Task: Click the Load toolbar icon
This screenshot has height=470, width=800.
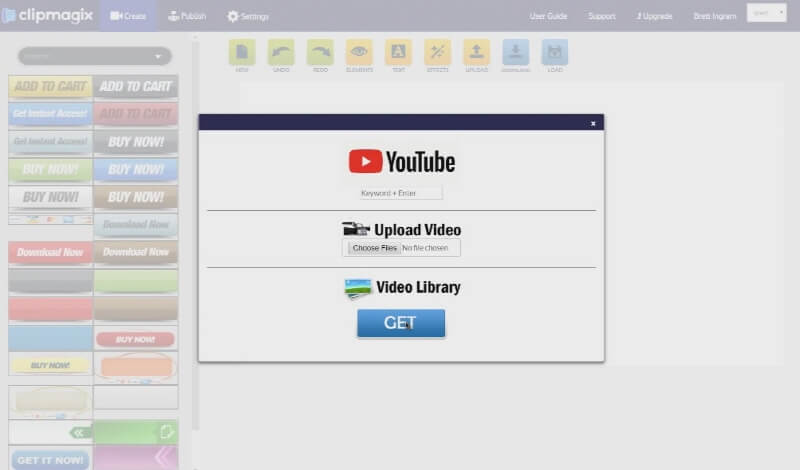Action: [555, 52]
